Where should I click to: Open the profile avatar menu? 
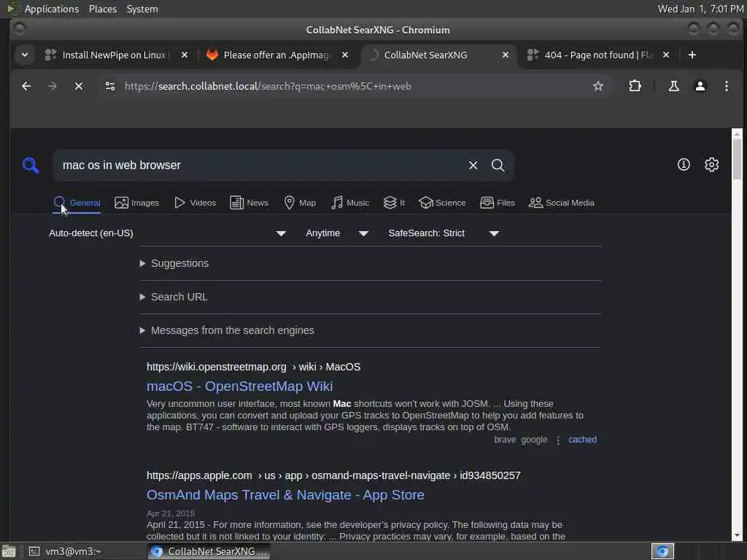tap(700, 86)
